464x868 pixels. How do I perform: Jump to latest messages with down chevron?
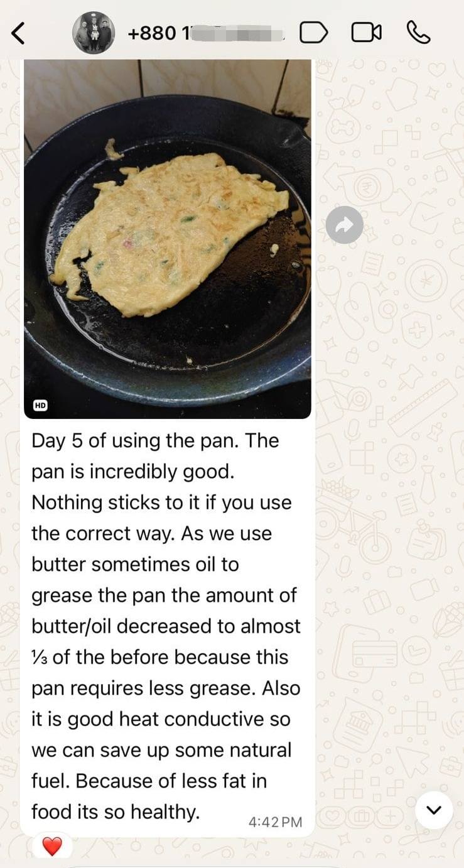pyautogui.click(x=434, y=810)
